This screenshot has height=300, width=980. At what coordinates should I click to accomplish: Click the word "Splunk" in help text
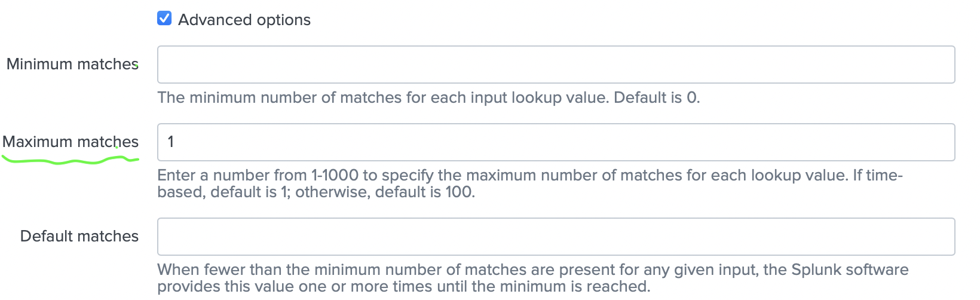point(816,270)
